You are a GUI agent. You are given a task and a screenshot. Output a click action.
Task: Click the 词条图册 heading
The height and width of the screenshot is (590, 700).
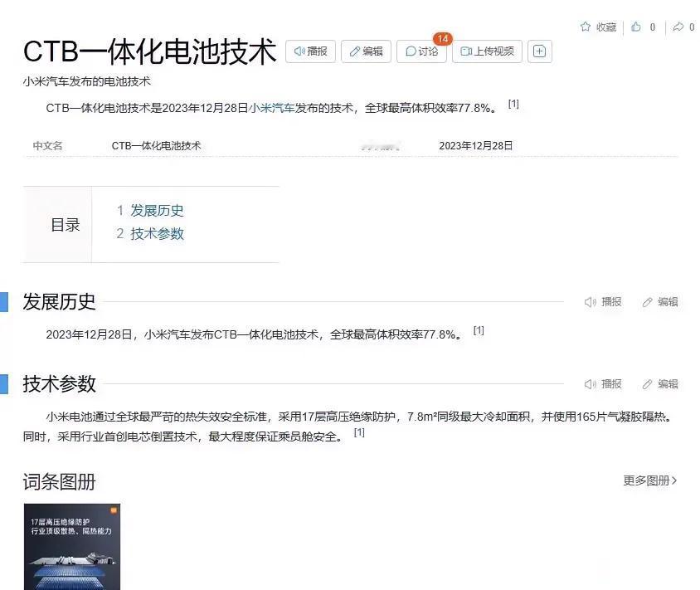[x=60, y=482]
